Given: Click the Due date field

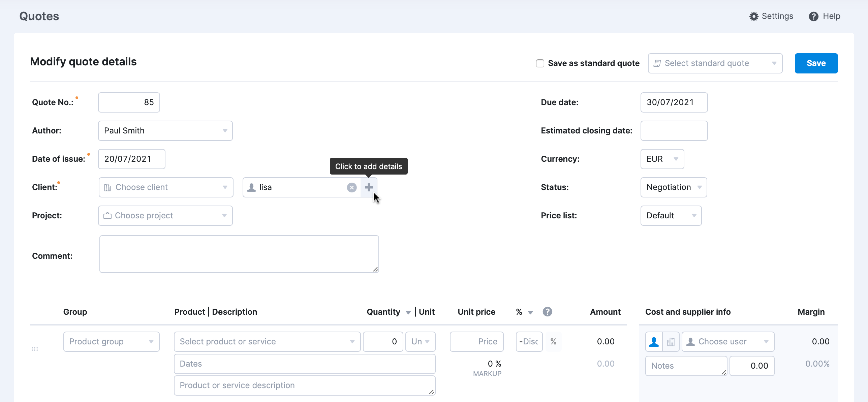Looking at the screenshot, I should click(x=674, y=102).
